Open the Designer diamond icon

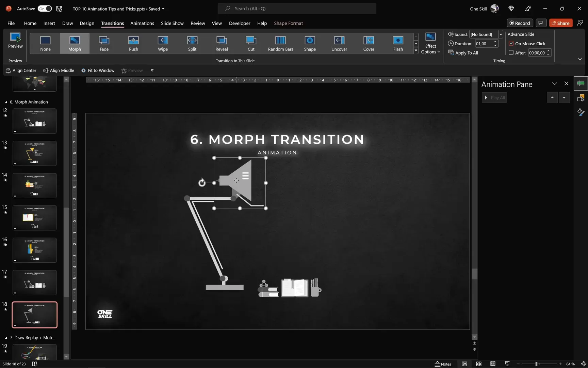pyautogui.click(x=511, y=9)
